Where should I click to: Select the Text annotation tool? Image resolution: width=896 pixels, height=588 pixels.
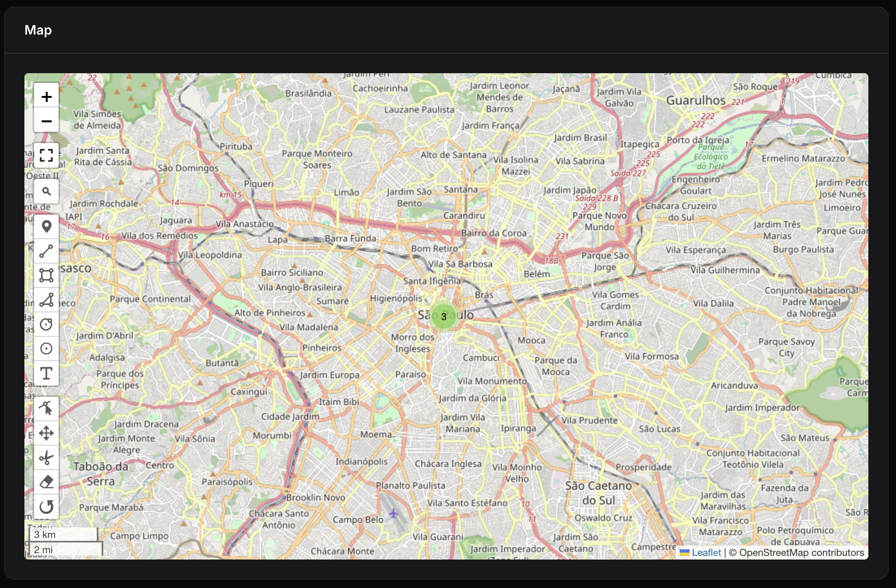pos(47,373)
